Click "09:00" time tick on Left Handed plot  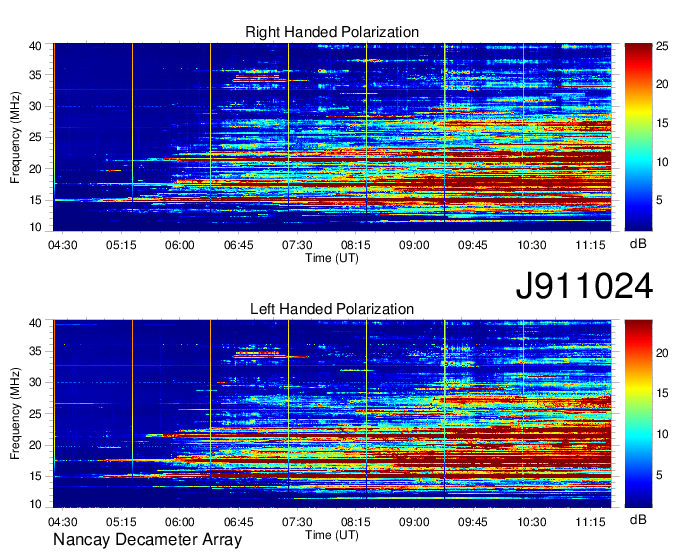pos(414,522)
